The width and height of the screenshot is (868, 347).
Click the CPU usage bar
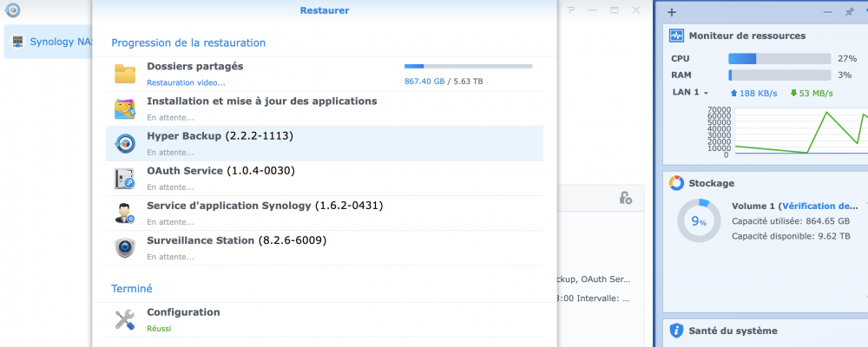click(x=779, y=59)
